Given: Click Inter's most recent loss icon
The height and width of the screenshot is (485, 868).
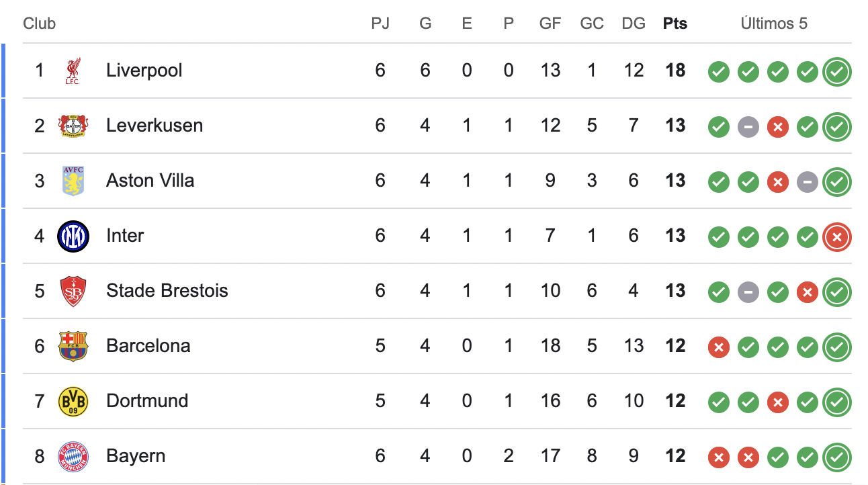Looking at the screenshot, I should [837, 236].
